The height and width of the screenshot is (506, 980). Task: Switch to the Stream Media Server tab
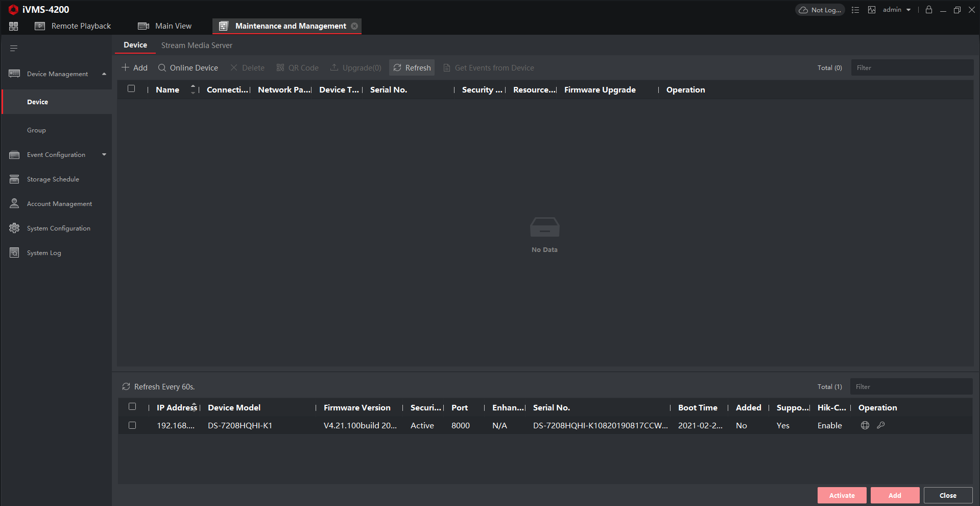point(197,45)
